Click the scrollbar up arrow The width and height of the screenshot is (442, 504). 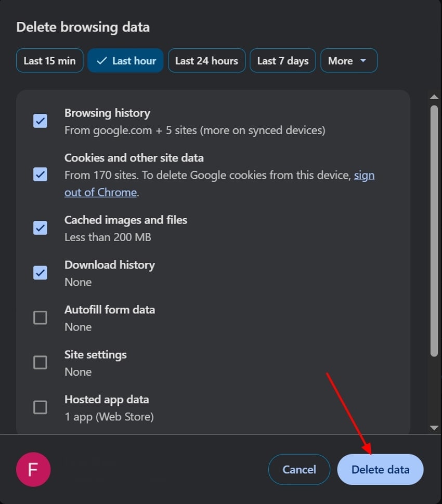coord(434,96)
